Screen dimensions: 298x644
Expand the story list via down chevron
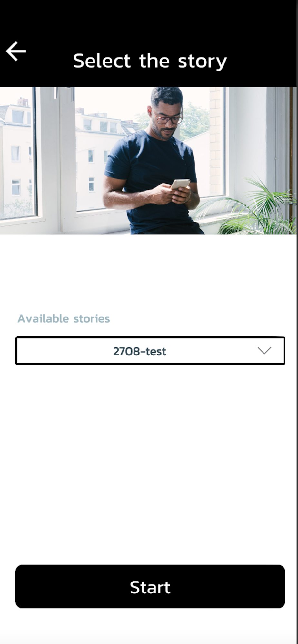pos(264,351)
